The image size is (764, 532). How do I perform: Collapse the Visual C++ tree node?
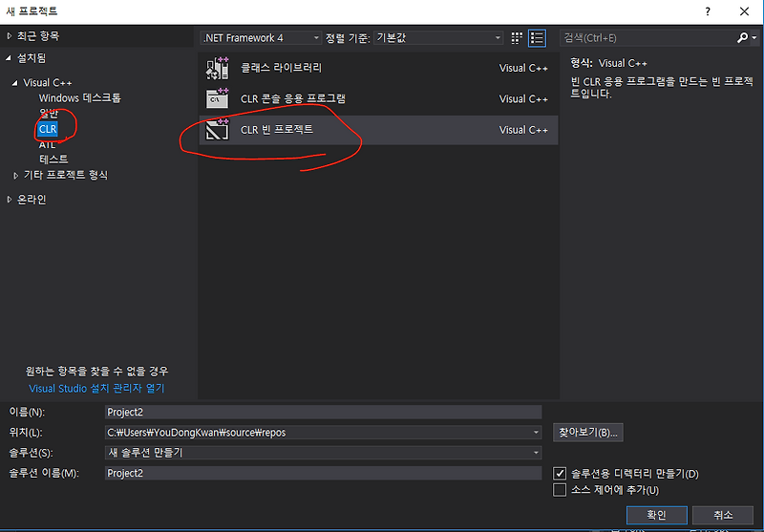(x=15, y=83)
